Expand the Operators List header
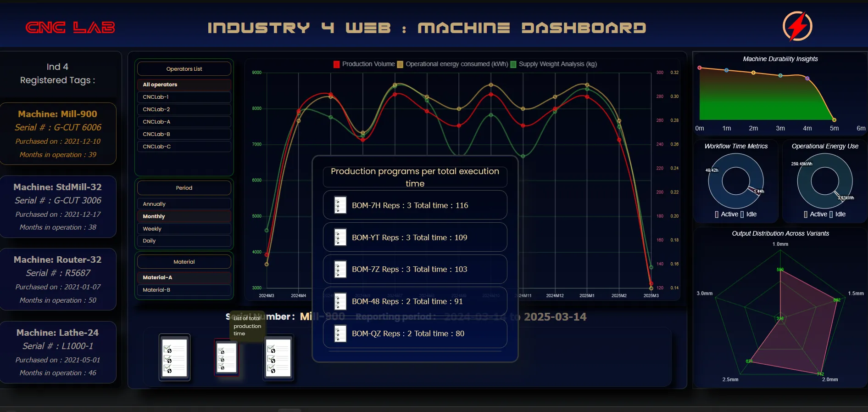The width and height of the screenshot is (868, 412). click(x=184, y=69)
